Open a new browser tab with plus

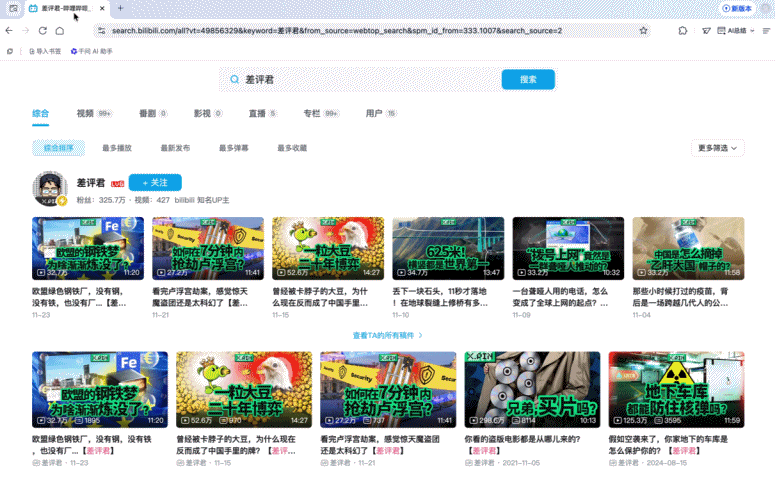(x=120, y=8)
